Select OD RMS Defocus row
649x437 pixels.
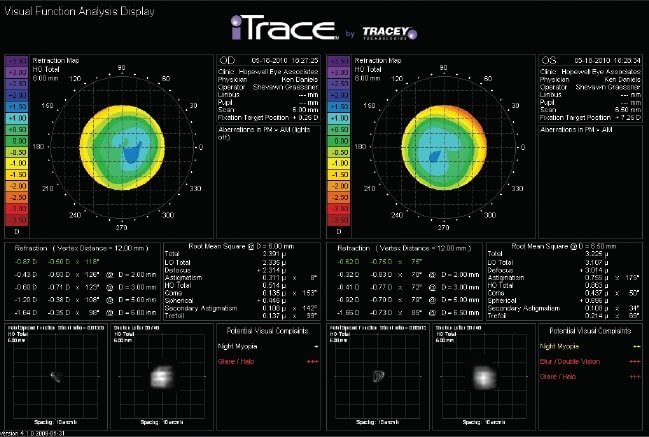[226, 270]
